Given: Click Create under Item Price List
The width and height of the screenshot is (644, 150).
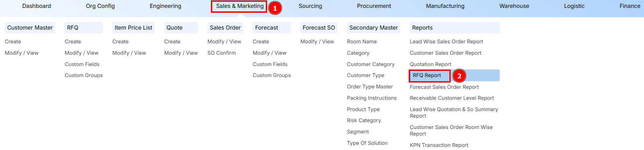Looking at the screenshot, I should coord(120,42).
